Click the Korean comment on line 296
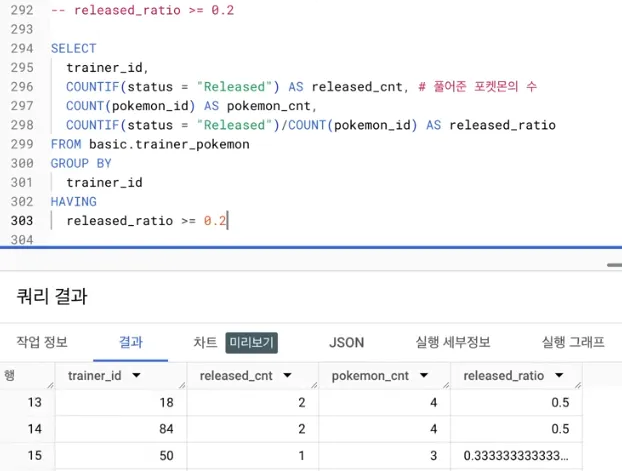The height and width of the screenshot is (471, 622). point(478,87)
